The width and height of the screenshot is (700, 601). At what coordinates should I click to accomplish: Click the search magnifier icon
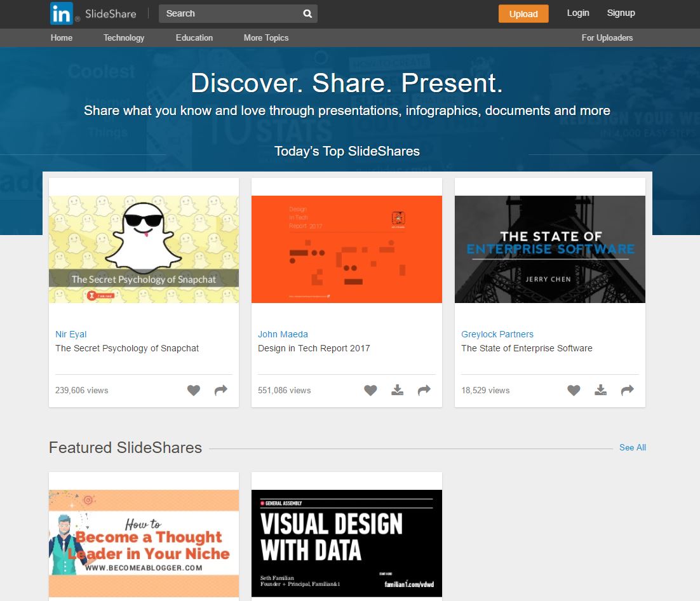coord(307,13)
